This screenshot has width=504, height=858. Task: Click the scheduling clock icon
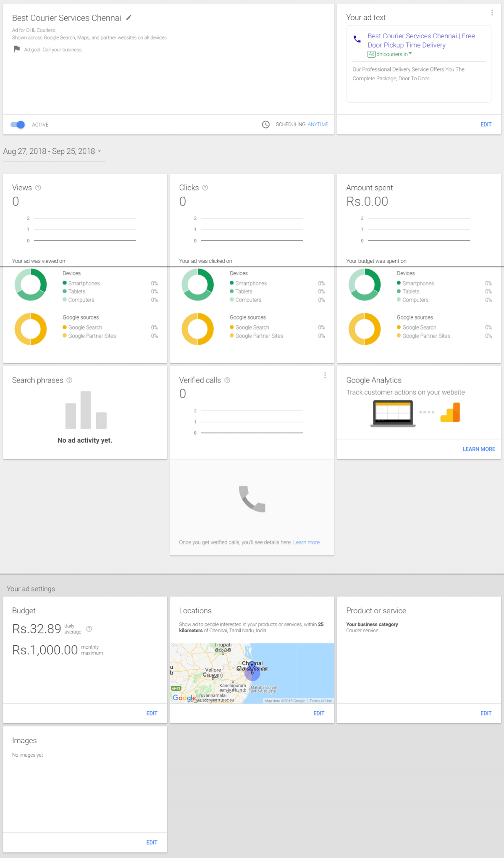coord(266,124)
